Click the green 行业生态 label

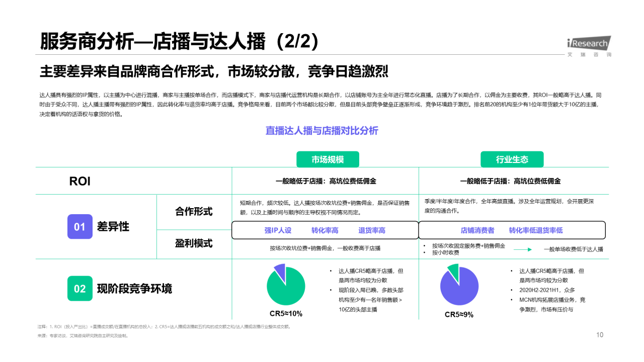tap(512, 159)
